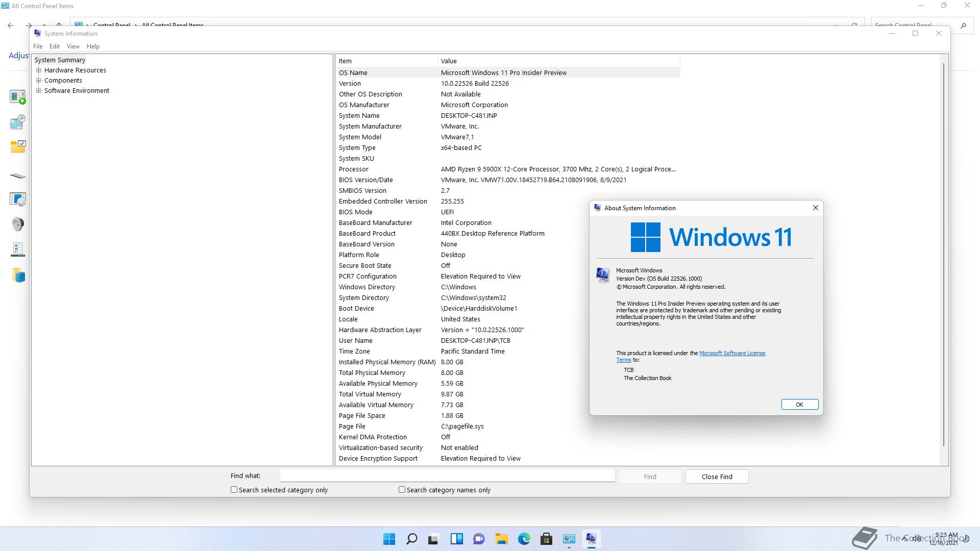Screen dimensions: 980x551
Task: Open the Windows Start menu
Action: [x=389, y=539]
